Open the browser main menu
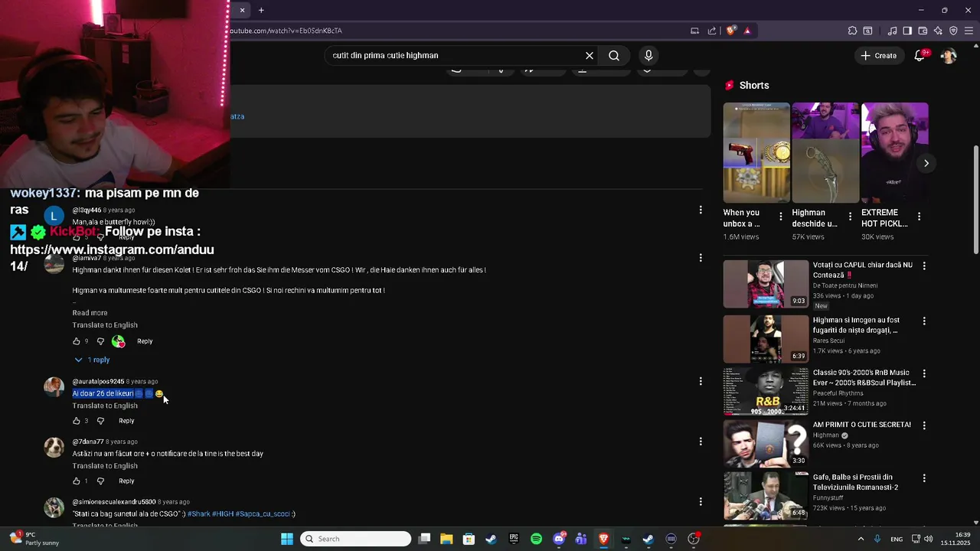The height and width of the screenshot is (551, 980). click(x=969, y=31)
